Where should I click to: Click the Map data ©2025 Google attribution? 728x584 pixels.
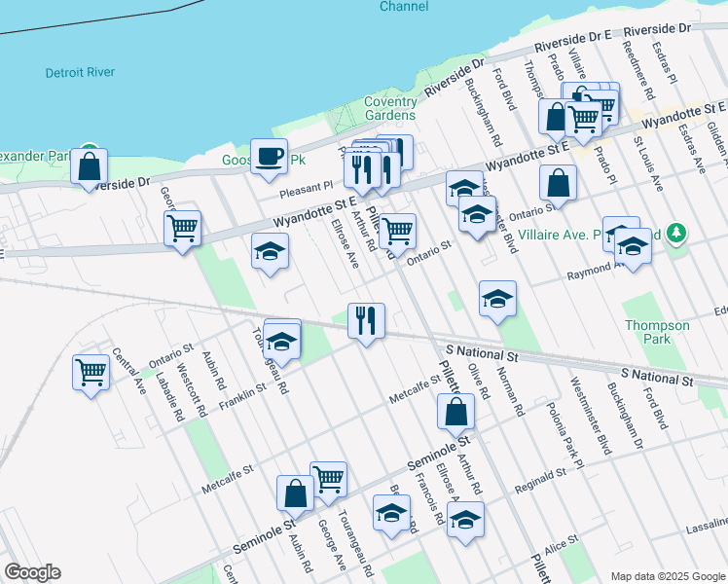[x=668, y=575]
